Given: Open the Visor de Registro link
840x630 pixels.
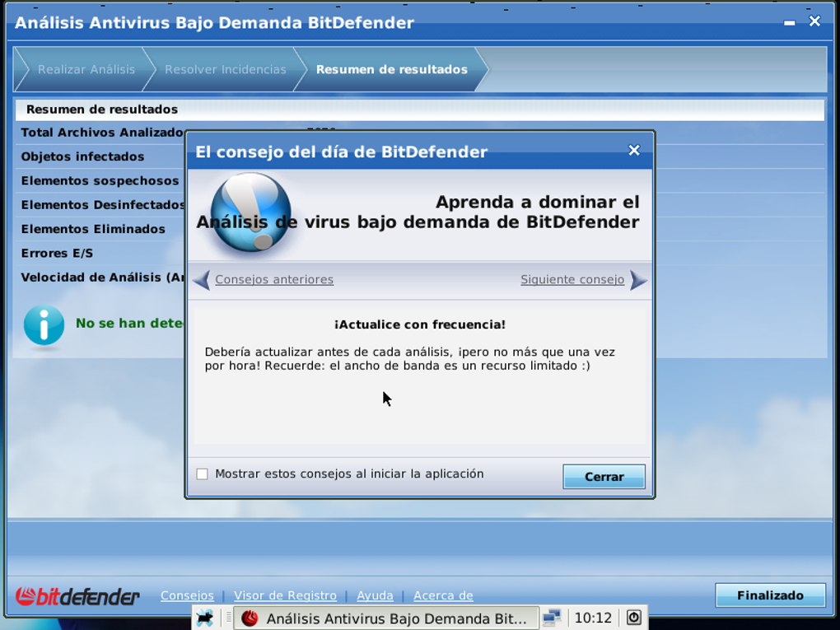Looking at the screenshot, I should [x=285, y=595].
